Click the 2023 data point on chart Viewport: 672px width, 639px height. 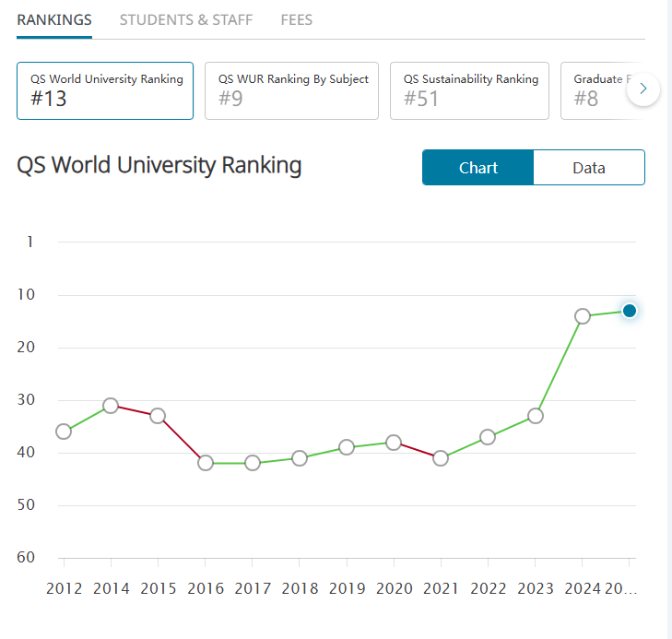pos(536,416)
